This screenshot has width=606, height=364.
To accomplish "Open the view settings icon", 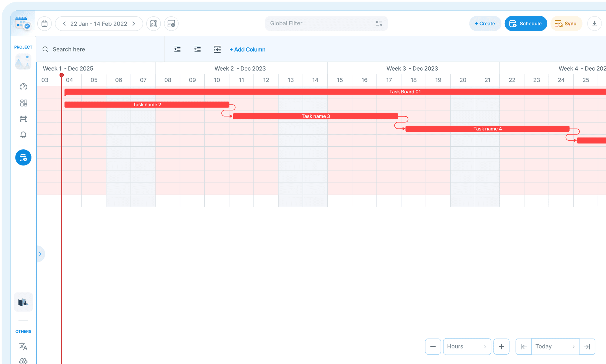I will click(171, 24).
